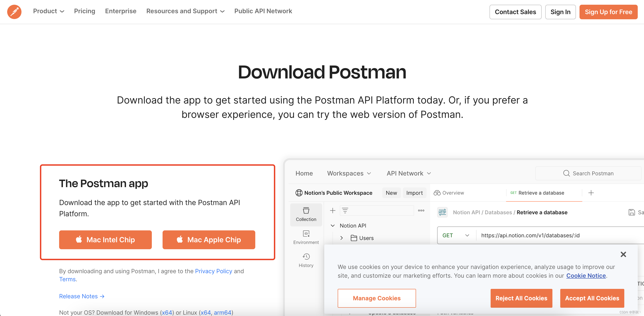644x316 pixels.
Task: Open the Collection sidebar icon
Action: pyautogui.click(x=306, y=214)
